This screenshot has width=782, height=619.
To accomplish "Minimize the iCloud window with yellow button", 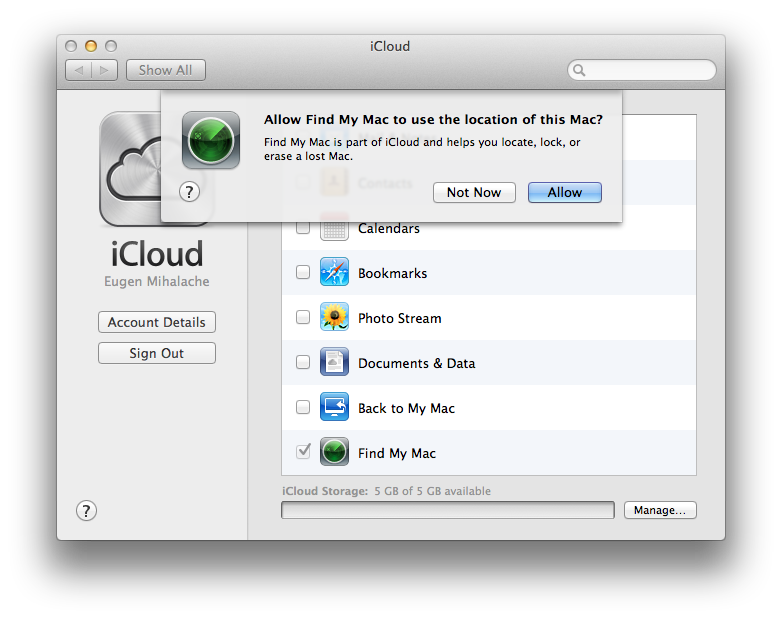I will click(x=91, y=46).
